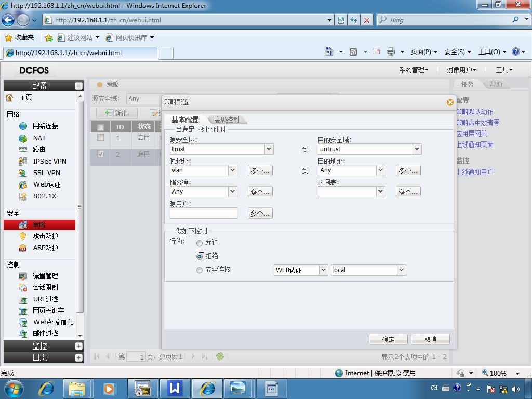The width and height of the screenshot is (532, 399).
Task: Uncheck the policy ID 2 row checkbox
Action: pyautogui.click(x=100, y=154)
